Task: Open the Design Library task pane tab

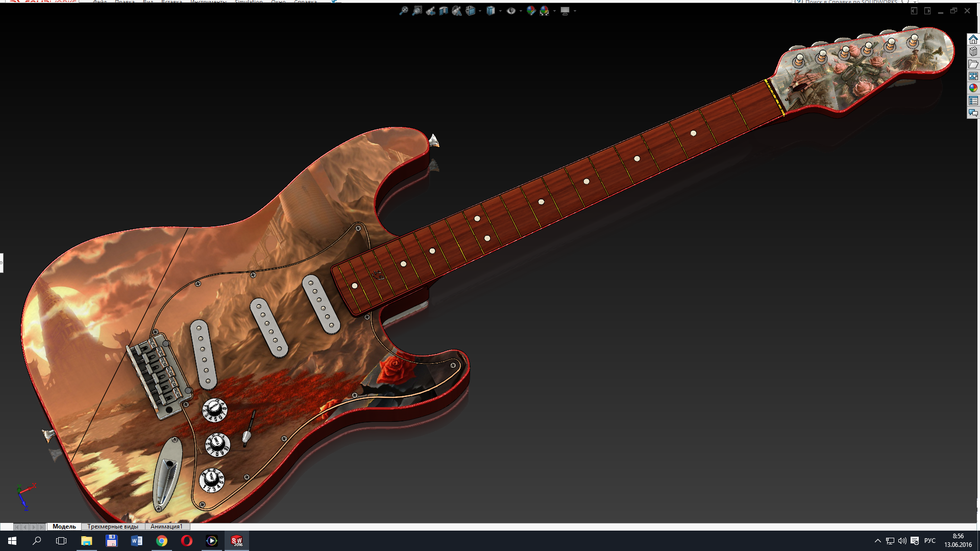Action: (x=973, y=52)
